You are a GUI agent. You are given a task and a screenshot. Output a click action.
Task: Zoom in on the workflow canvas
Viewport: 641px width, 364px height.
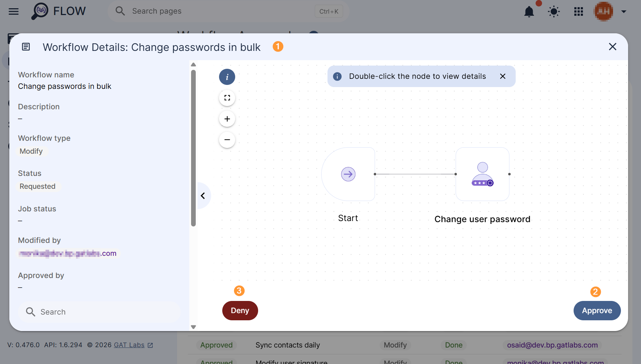(x=227, y=119)
